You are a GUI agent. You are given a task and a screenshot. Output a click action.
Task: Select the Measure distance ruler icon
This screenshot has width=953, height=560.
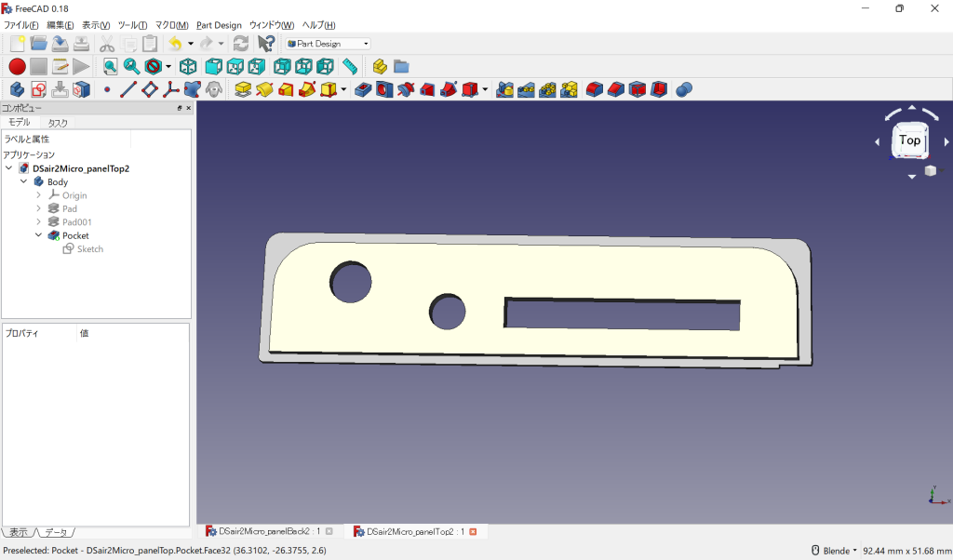coord(350,66)
